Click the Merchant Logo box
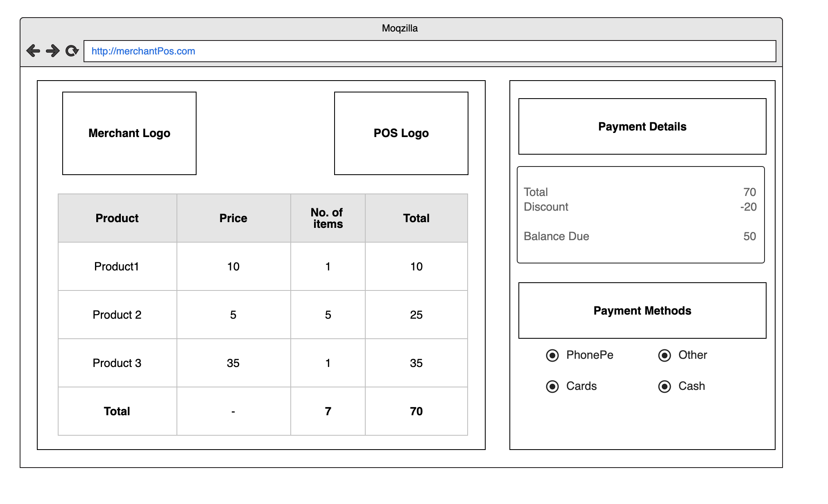Viewport: 828px width, 504px height. pos(129,133)
